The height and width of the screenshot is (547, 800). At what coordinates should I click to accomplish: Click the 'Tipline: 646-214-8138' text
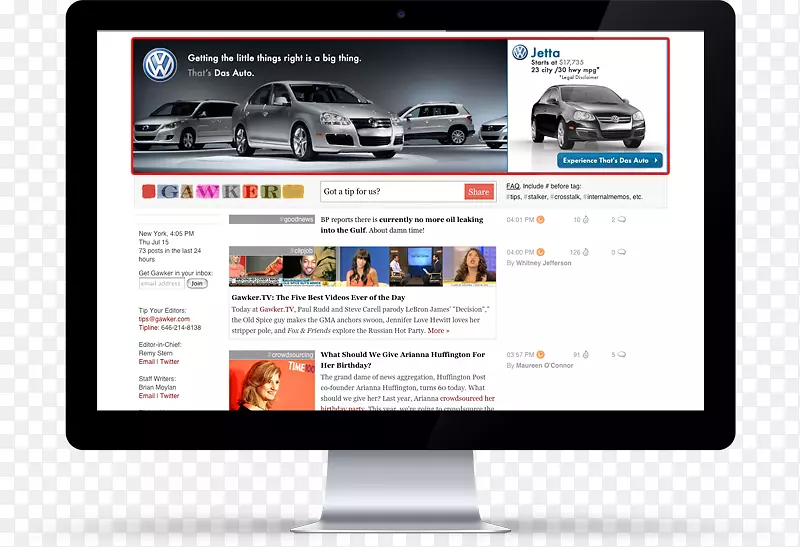(170, 328)
